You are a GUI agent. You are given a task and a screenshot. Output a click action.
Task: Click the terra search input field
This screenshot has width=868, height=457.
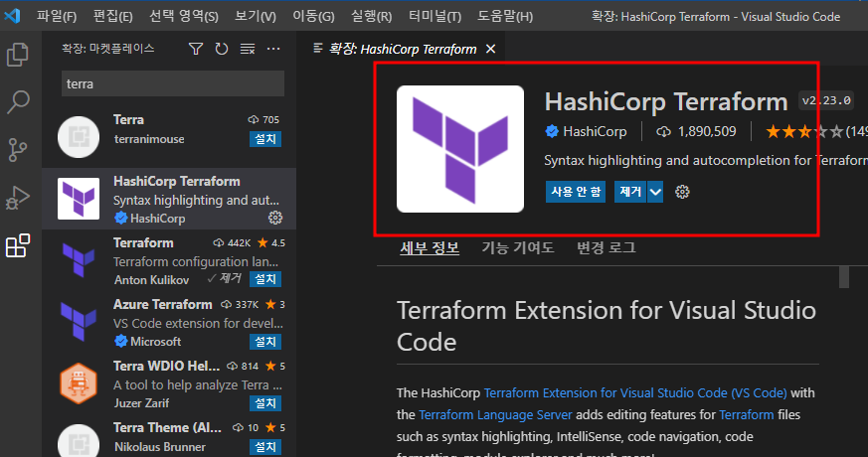tap(173, 83)
